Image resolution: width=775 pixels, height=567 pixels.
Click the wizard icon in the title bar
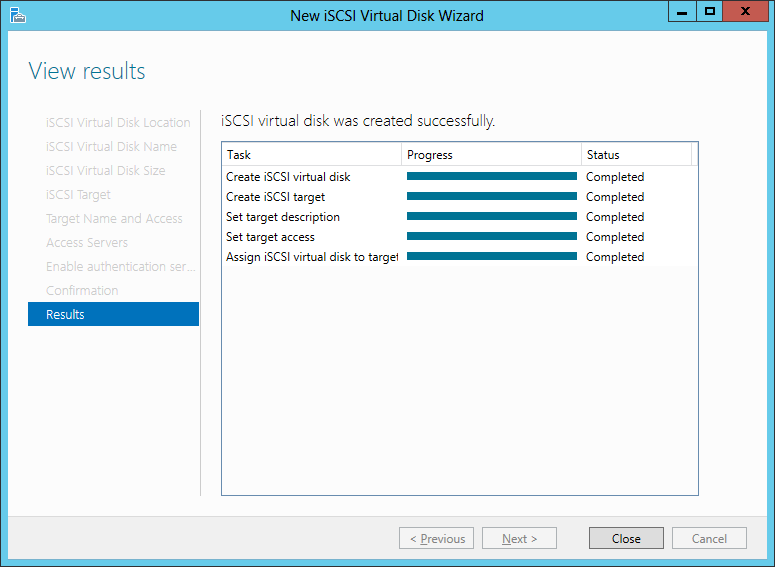pyautogui.click(x=17, y=15)
